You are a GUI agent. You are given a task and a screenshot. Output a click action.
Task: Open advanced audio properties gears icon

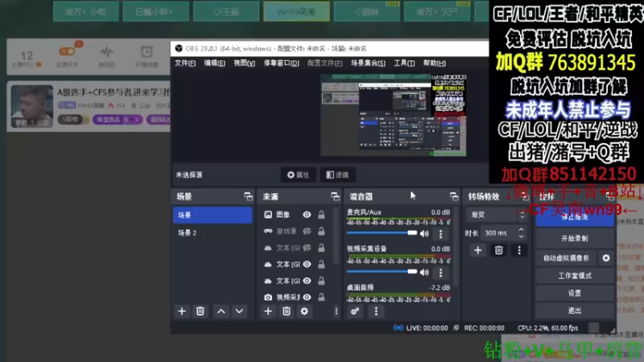pyautogui.click(x=355, y=311)
